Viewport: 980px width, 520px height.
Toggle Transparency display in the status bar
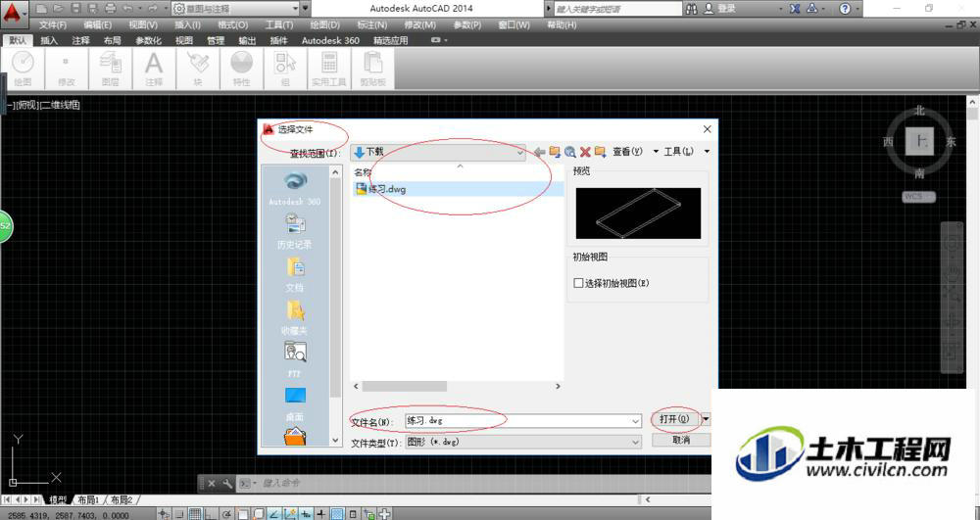tap(337, 514)
